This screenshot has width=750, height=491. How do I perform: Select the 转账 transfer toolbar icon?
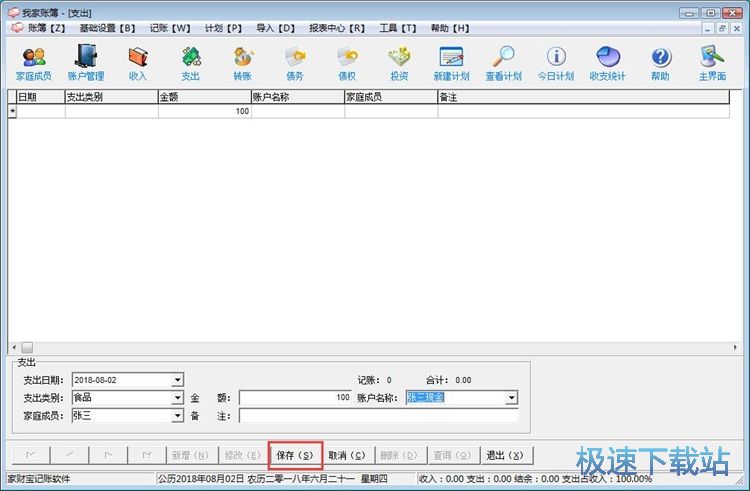tap(243, 62)
